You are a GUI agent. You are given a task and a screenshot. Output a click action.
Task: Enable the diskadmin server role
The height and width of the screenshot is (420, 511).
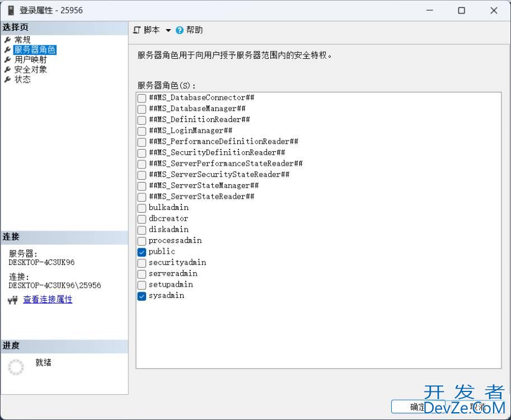pyautogui.click(x=142, y=230)
